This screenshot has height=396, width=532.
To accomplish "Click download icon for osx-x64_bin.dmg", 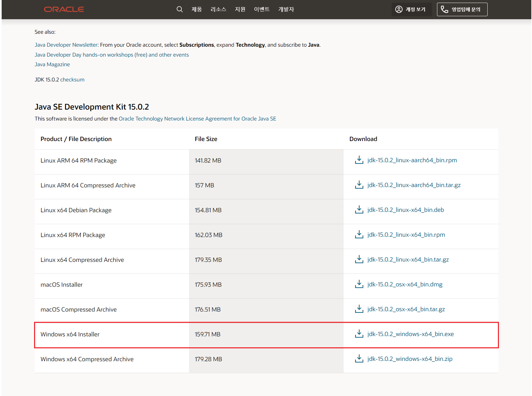I will [x=359, y=284].
